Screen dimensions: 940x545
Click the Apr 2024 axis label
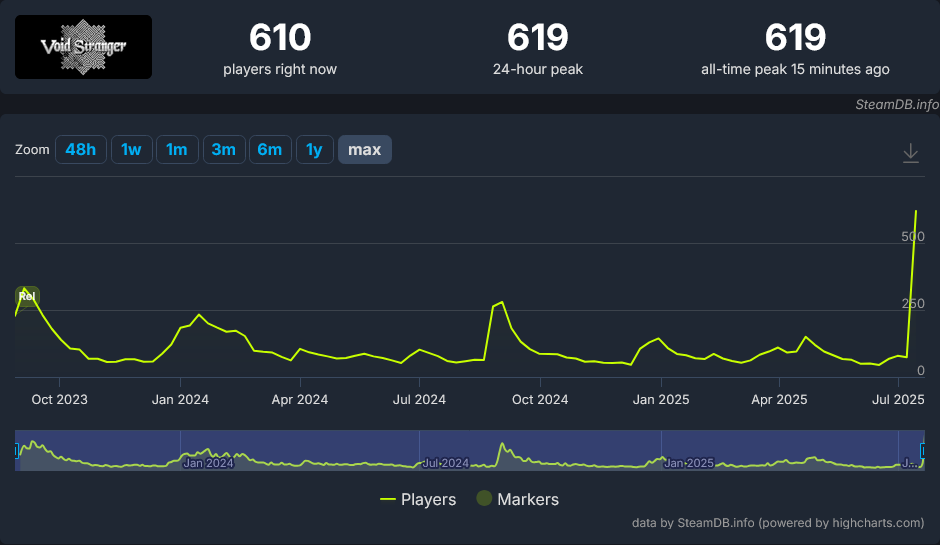300,399
